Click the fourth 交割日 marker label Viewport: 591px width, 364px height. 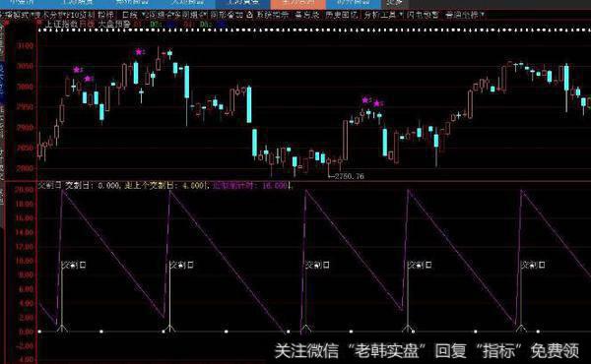click(420, 265)
